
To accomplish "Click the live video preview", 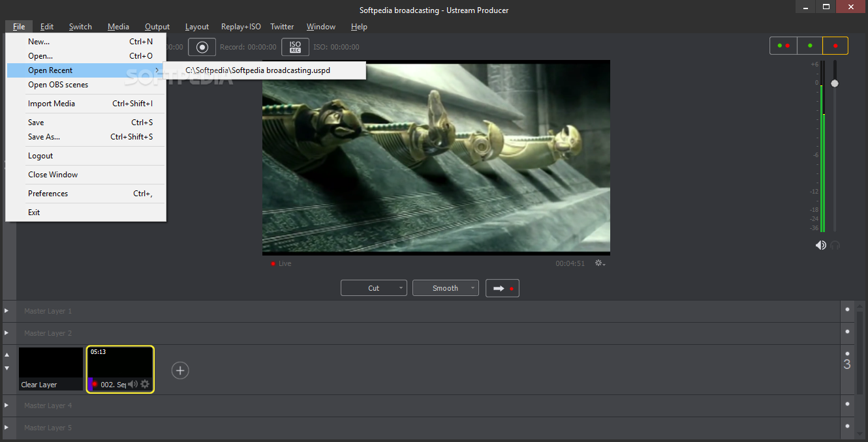I will click(x=436, y=157).
